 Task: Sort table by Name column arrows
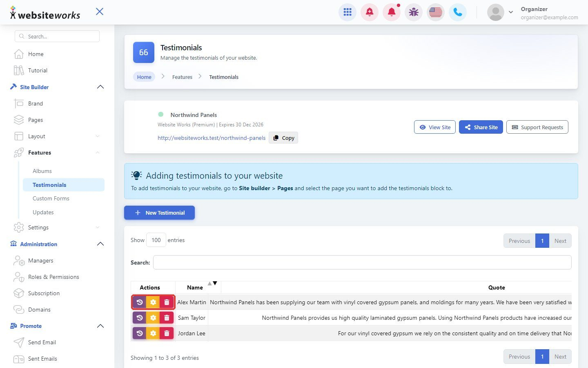pos(212,283)
